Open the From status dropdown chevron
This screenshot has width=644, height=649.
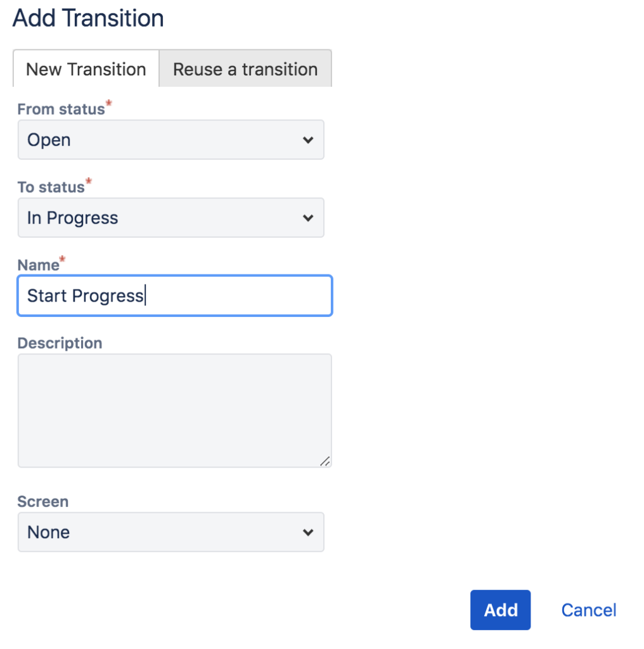tap(309, 139)
